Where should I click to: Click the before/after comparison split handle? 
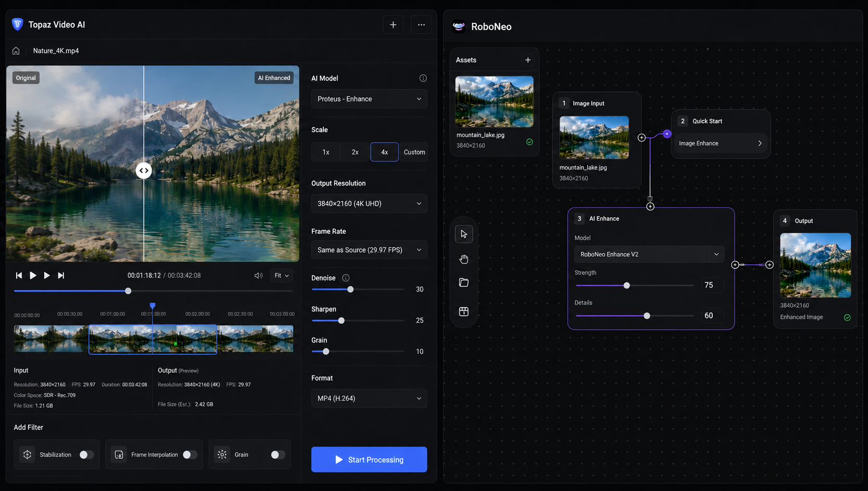coord(144,170)
